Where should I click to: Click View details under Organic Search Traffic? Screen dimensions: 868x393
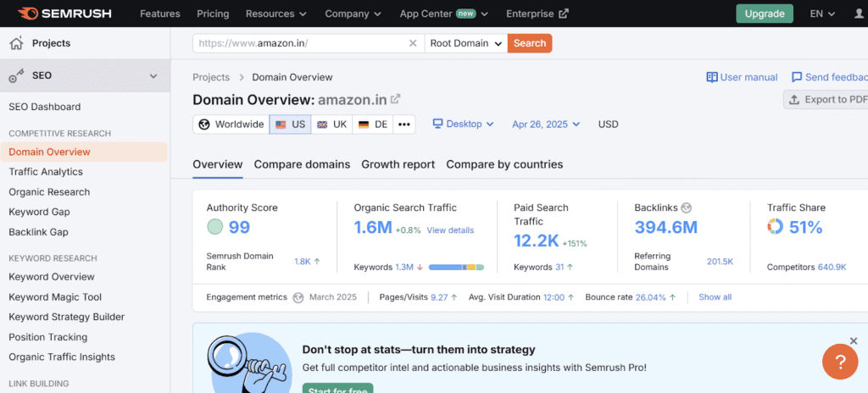pyautogui.click(x=450, y=230)
